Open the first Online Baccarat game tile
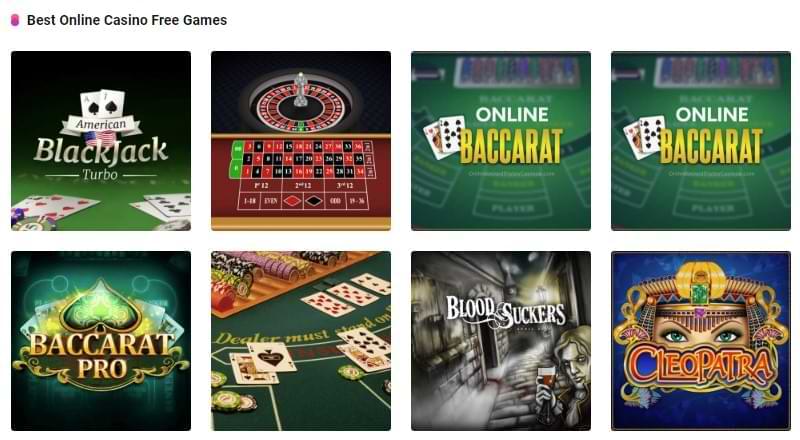800x440 pixels. coord(501,141)
